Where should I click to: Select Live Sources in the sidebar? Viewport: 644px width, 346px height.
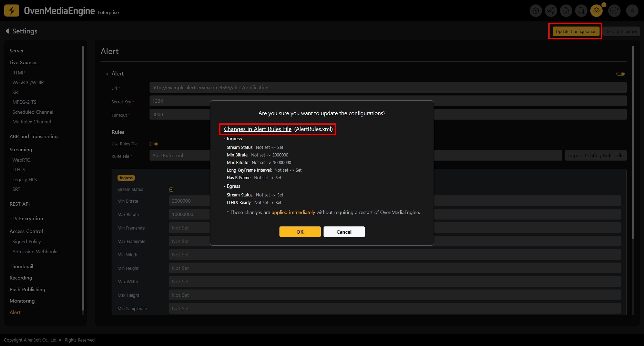pos(23,62)
